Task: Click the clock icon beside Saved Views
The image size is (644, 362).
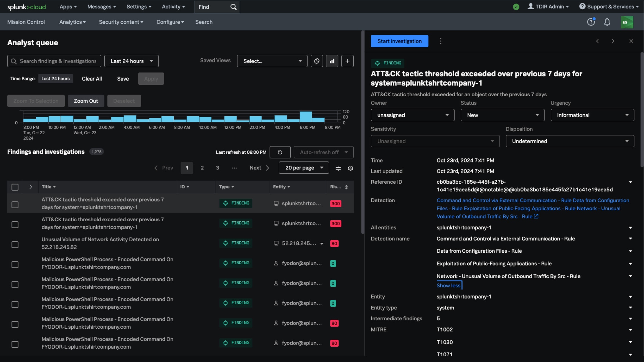Action: point(316,61)
